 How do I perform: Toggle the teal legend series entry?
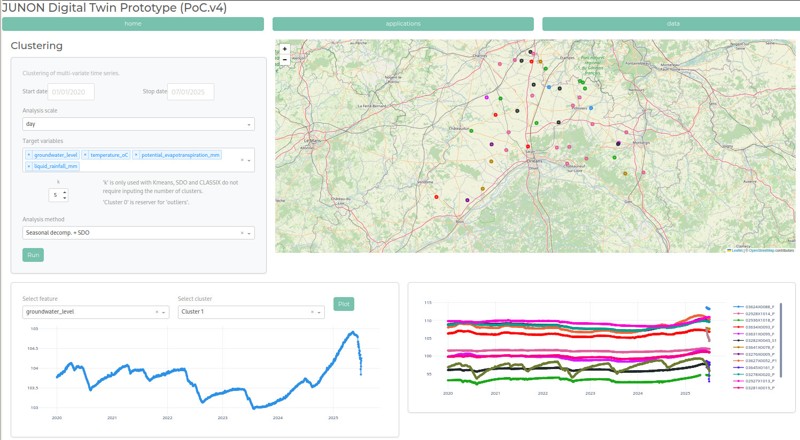pyautogui.click(x=755, y=374)
